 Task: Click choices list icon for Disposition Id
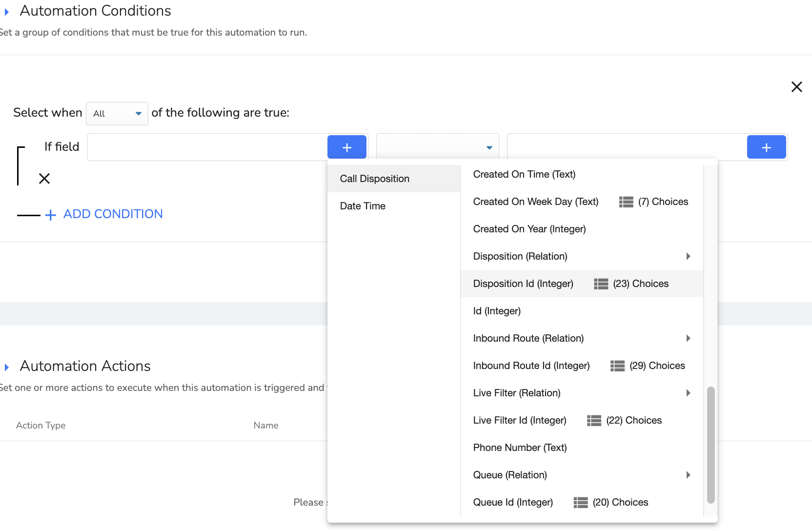point(601,284)
